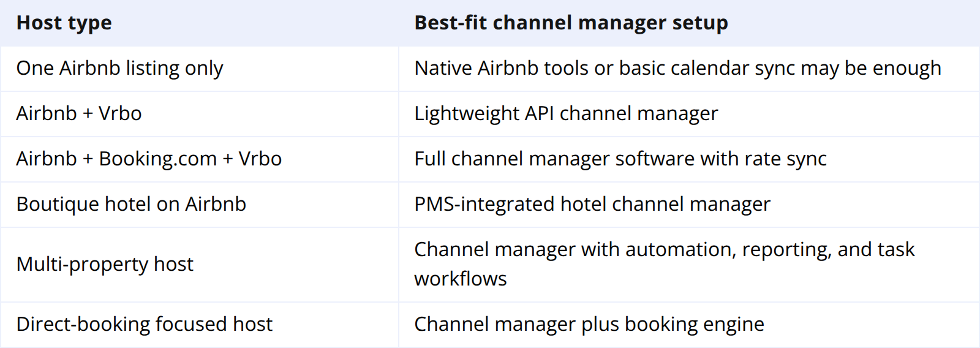Select 'Lightweight API channel manager' text

pyautogui.click(x=566, y=114)
